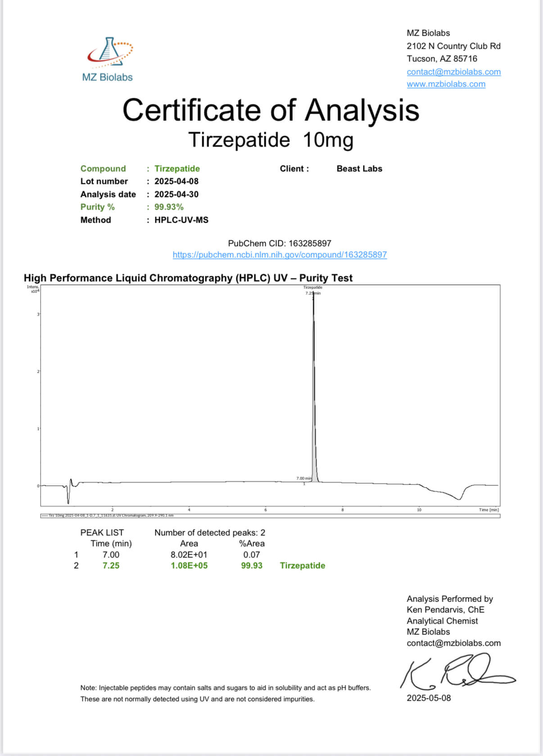Viewport: 543px width, 756px height.
Task: Open the www.mzbiolabs.com website link
Action: [446, 84]
